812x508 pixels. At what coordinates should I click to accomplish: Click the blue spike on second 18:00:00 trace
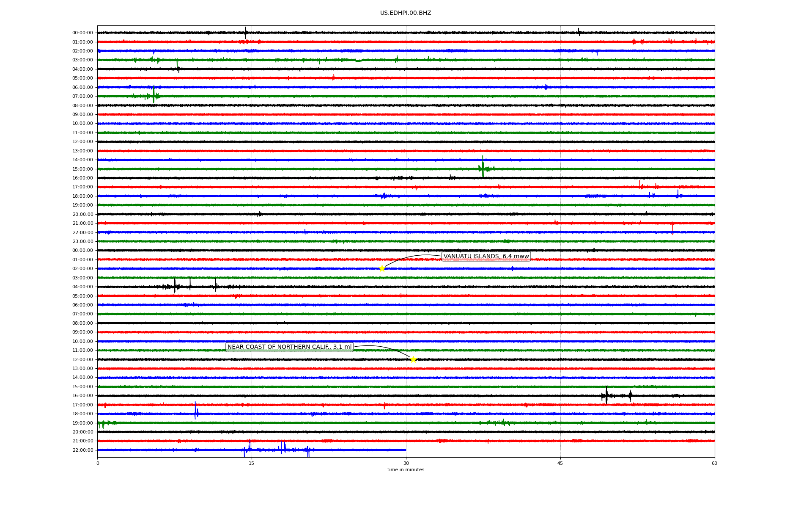click(195, 411)
